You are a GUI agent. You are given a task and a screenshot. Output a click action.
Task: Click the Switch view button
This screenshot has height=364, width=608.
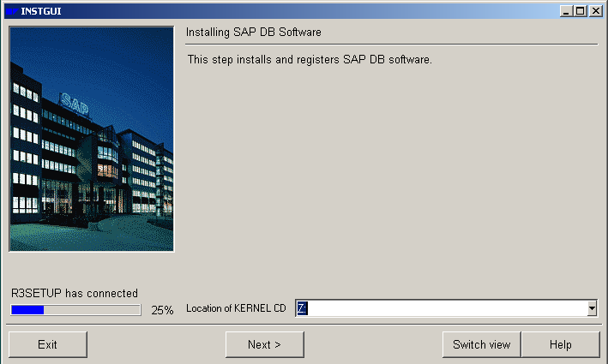pyautogui.click(x=481, y=344)
